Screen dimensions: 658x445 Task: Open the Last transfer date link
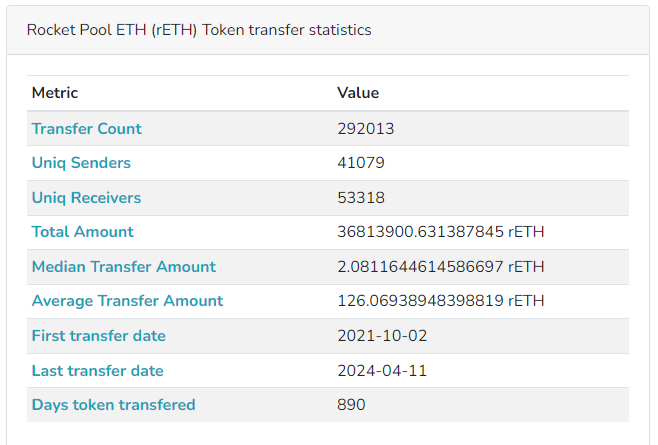pos(98,371)
